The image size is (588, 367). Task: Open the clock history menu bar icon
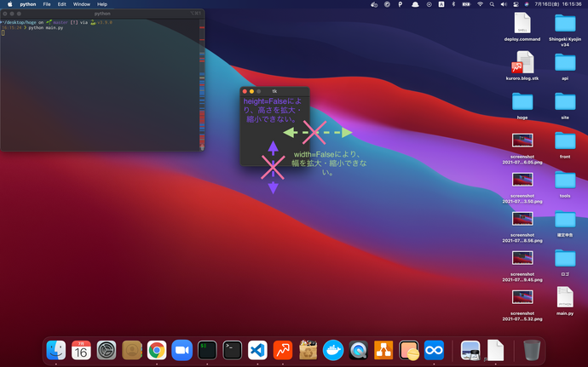[x=429, y=4]
